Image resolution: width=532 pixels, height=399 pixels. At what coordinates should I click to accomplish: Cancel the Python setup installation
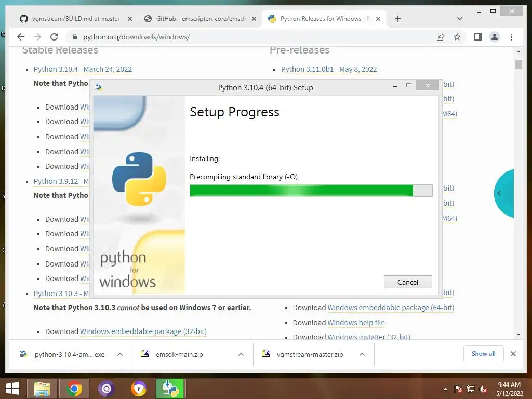[408, 282]
